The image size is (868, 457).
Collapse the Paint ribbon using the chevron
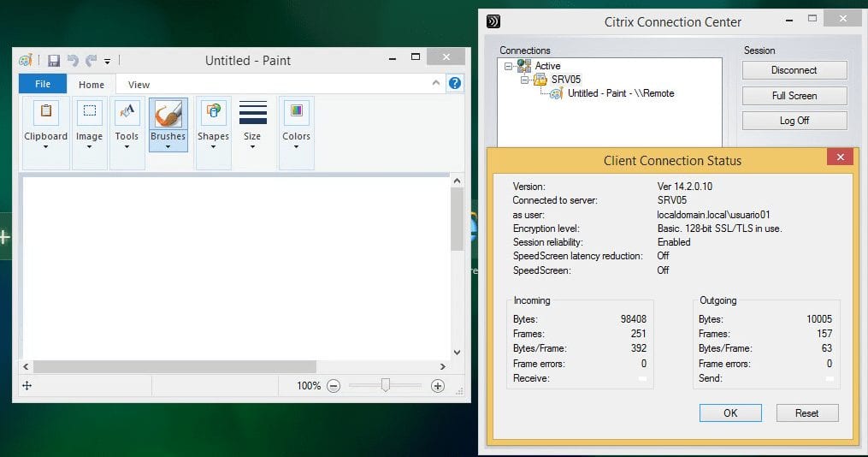pyautogui.click(x=436, y=83)
